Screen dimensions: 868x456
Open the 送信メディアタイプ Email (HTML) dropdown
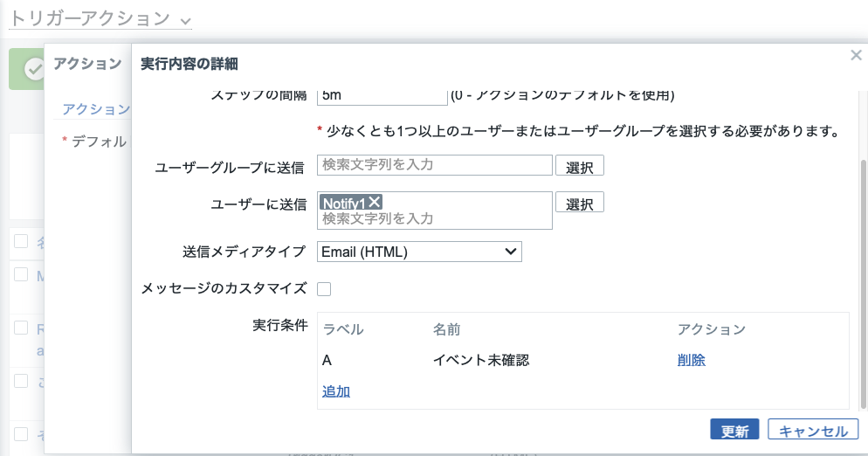pos(419,252)
